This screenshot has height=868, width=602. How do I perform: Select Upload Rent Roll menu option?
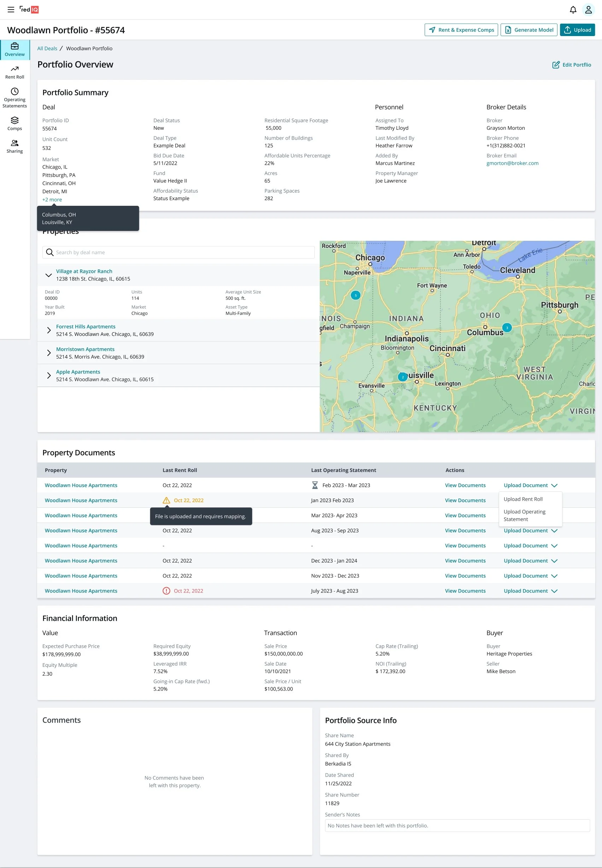[x=523, y=499]
